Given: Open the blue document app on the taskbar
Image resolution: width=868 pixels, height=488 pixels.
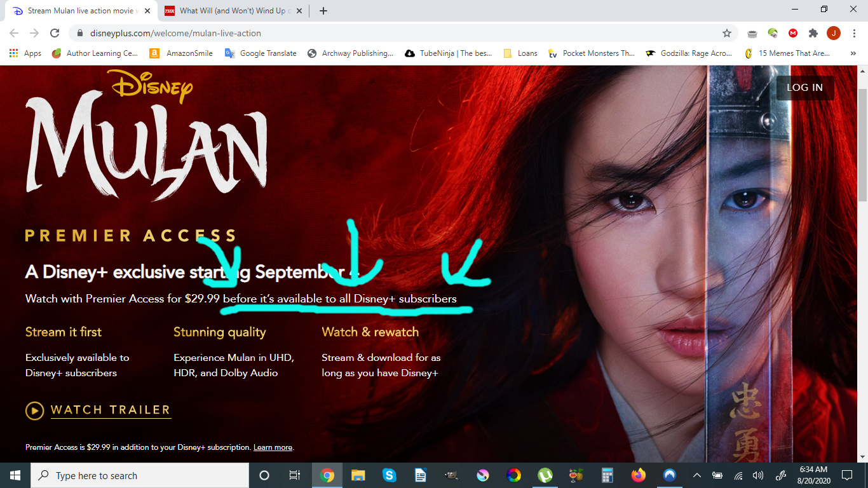Looking at the screenshot, I should click(x=420, y=475).
